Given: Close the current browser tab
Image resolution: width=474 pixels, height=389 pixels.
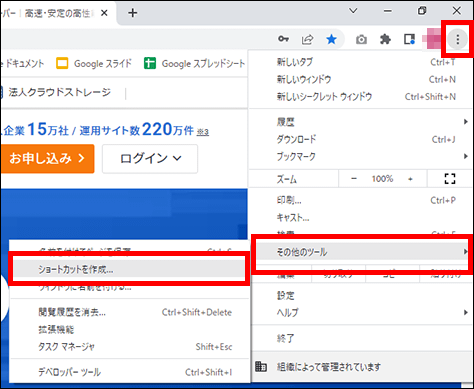Looking at the screenshot, I should click(104, 13).
